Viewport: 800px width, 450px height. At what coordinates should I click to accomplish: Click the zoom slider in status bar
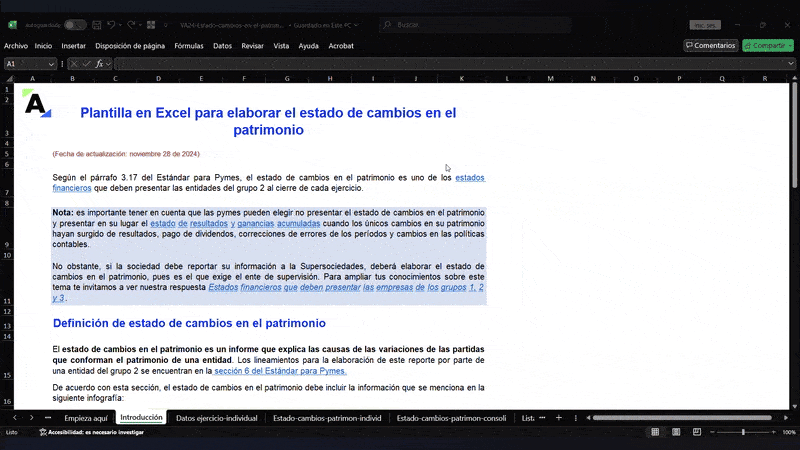pos(743,432)
